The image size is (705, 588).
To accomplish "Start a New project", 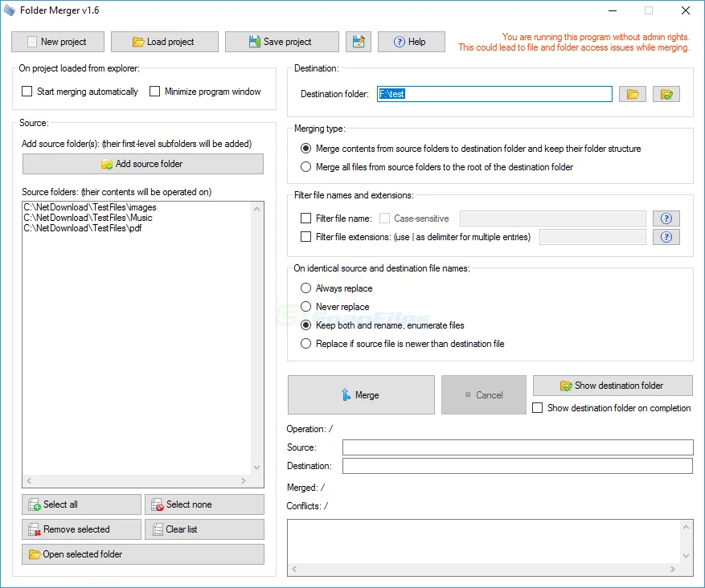I will (58, 42).
